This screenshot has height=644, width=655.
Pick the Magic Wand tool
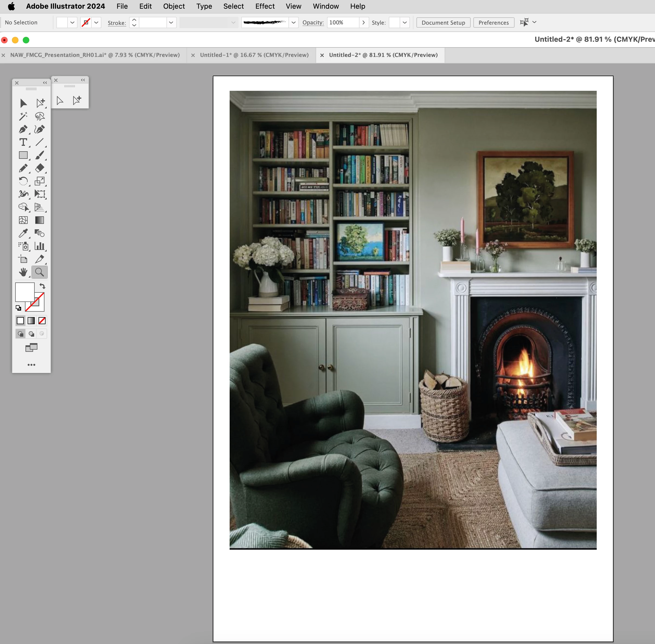point(23,116)
